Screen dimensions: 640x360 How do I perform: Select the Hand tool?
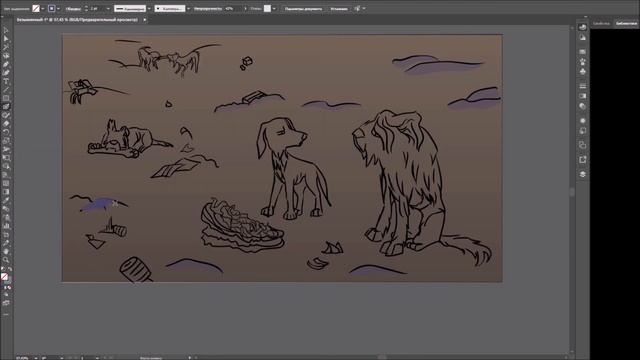[x=6, y=251]
